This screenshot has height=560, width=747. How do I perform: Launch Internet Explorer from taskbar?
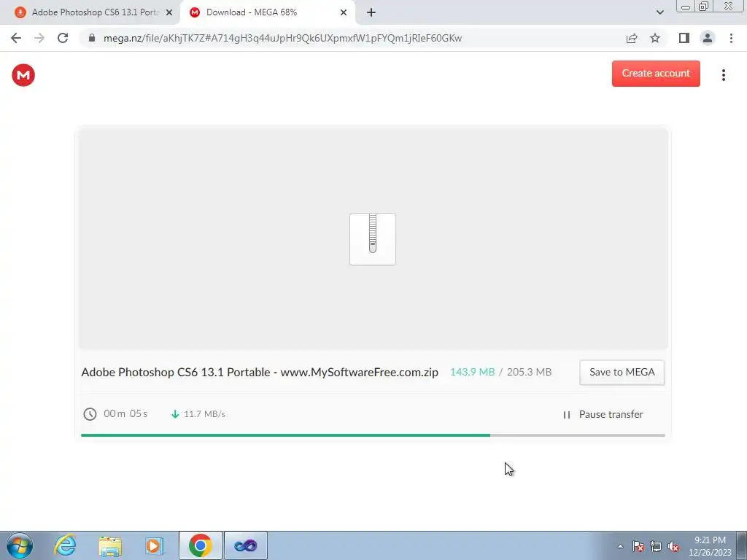coord(65,545)
